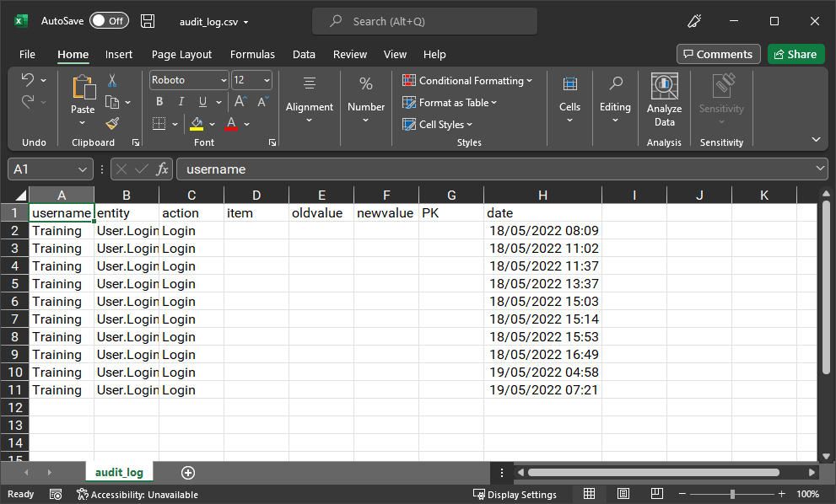
Task: Expand the formula bar
Action: tap(819, 169)
